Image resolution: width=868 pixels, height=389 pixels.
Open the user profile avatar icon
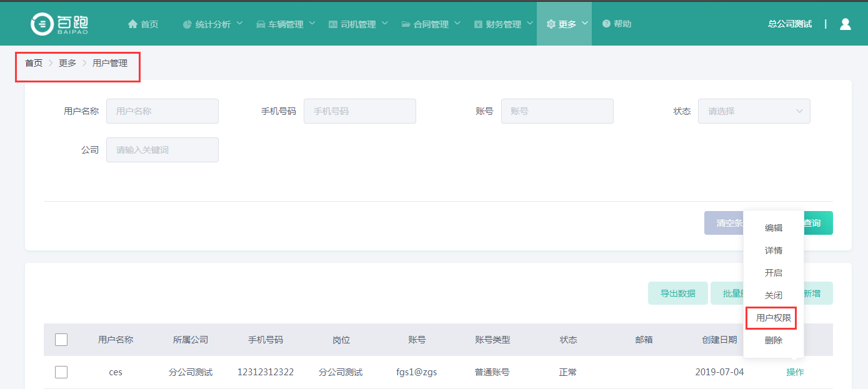click(846, 24)
